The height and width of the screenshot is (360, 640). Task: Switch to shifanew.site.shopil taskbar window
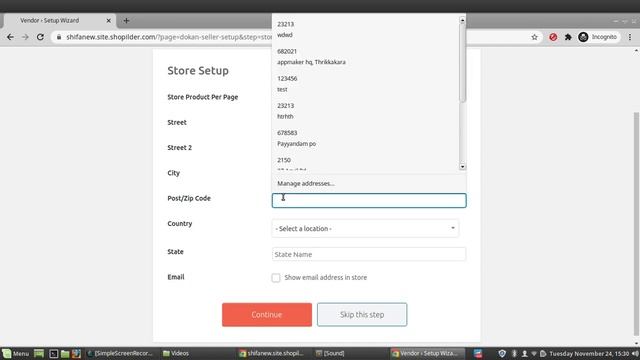click(x=271, y=353)
